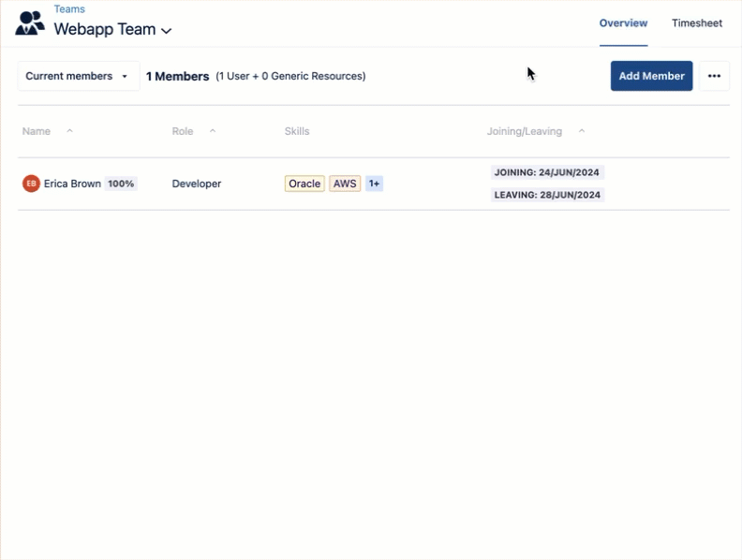
Task: Select the Overview tab
Action: click(x=623, y=23)
